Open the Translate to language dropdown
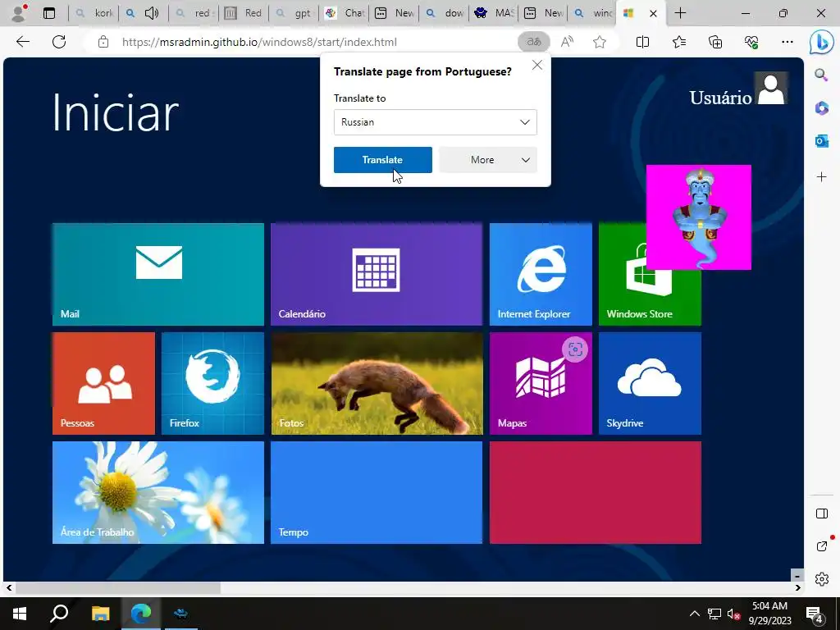The height and width of the screenshot is (630, 840). click(x=435, y=122)
